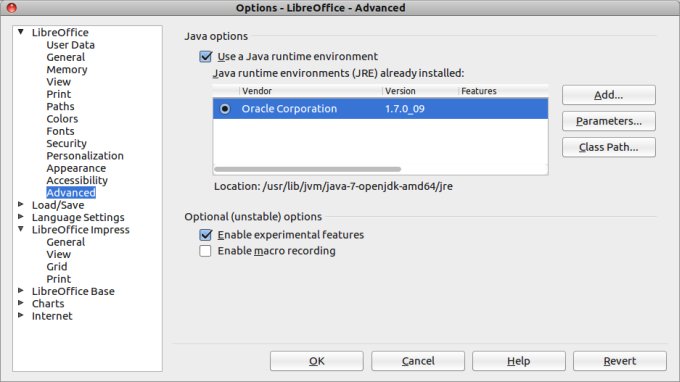Screen dimensions: 680x382
Task: Open the Paths settings page
Action: (60, 106)
